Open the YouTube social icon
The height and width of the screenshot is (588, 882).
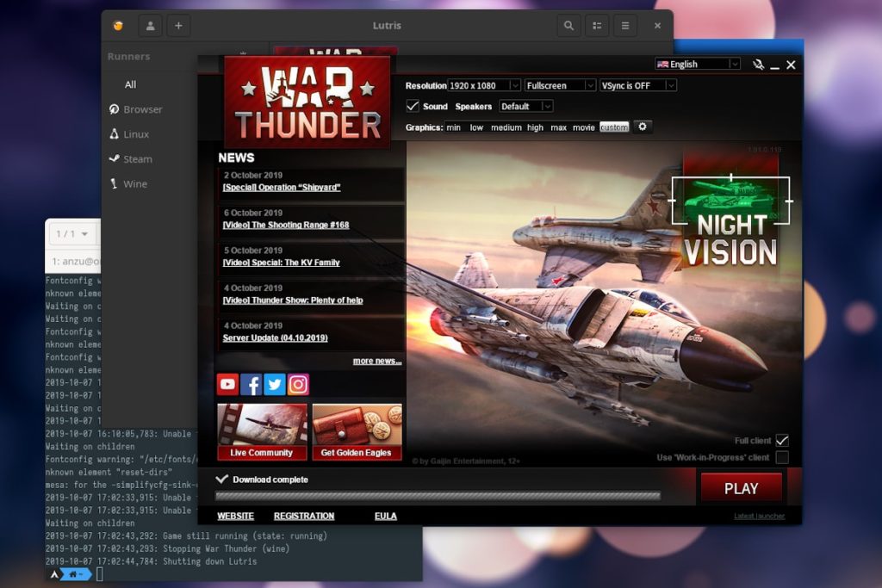(x=228, y=384)
